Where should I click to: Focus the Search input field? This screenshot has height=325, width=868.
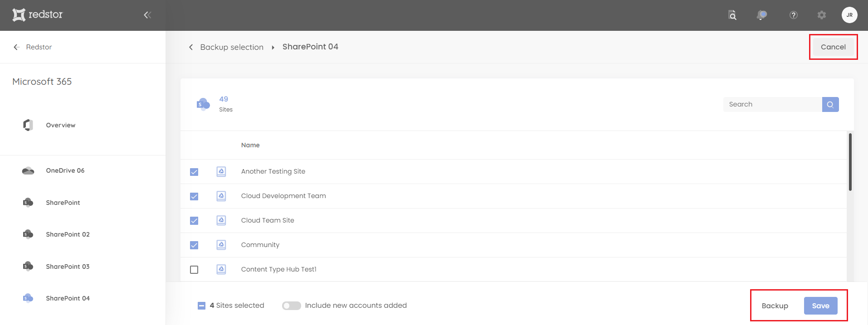click(x=773, y=104)
